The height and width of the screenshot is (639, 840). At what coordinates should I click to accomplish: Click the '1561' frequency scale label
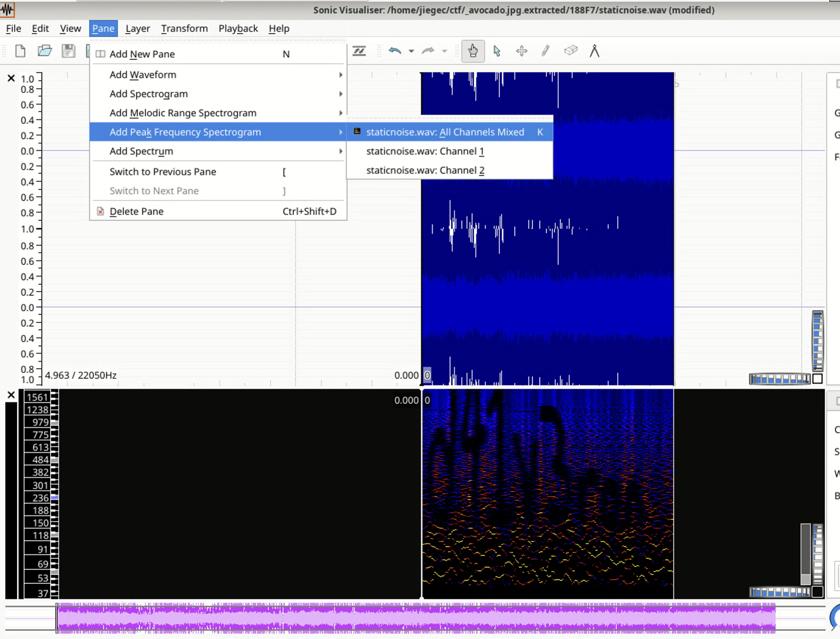coord(37,397)
